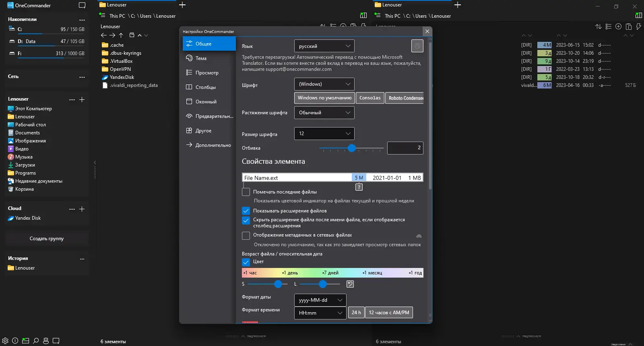Open settings via the gear icon in bottom bar
Viewport: 644px width, 346px height.
coord(5,341)
